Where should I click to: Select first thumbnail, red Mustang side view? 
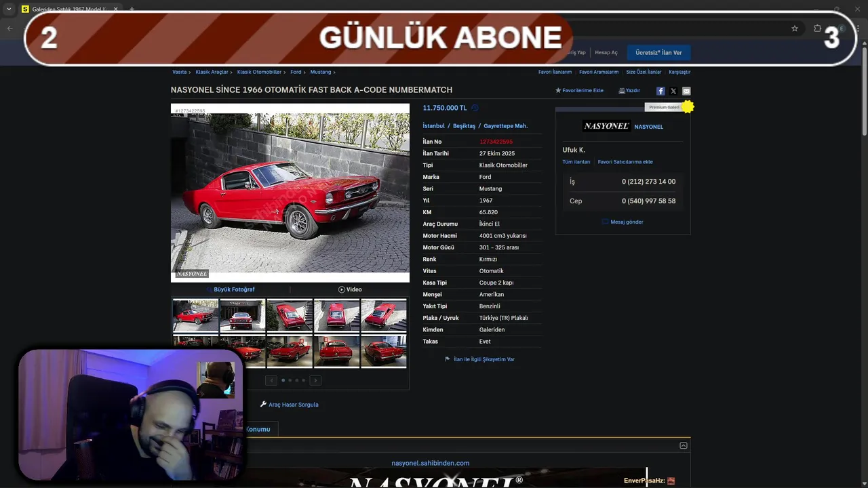click(x=195, y=316)
